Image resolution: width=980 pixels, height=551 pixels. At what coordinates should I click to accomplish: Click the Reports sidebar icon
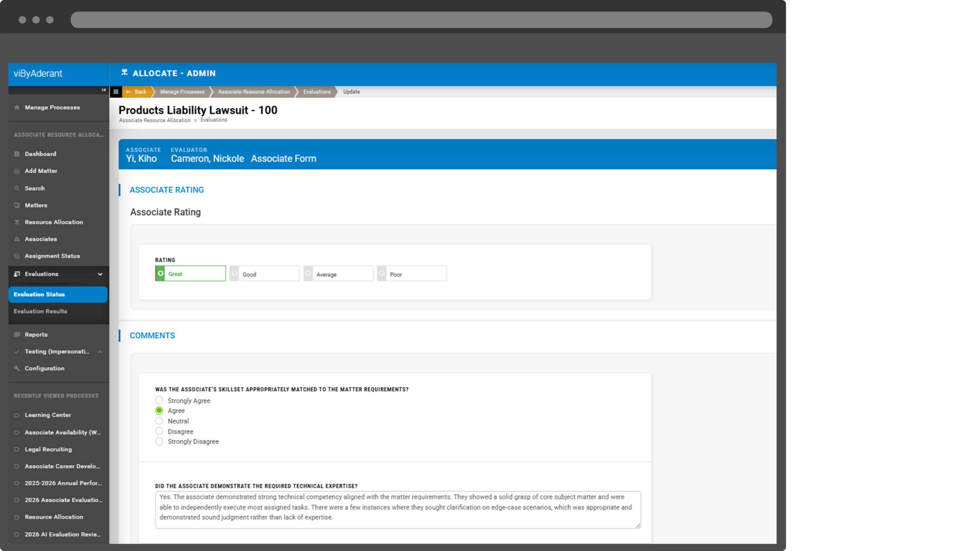pos(17,334)
